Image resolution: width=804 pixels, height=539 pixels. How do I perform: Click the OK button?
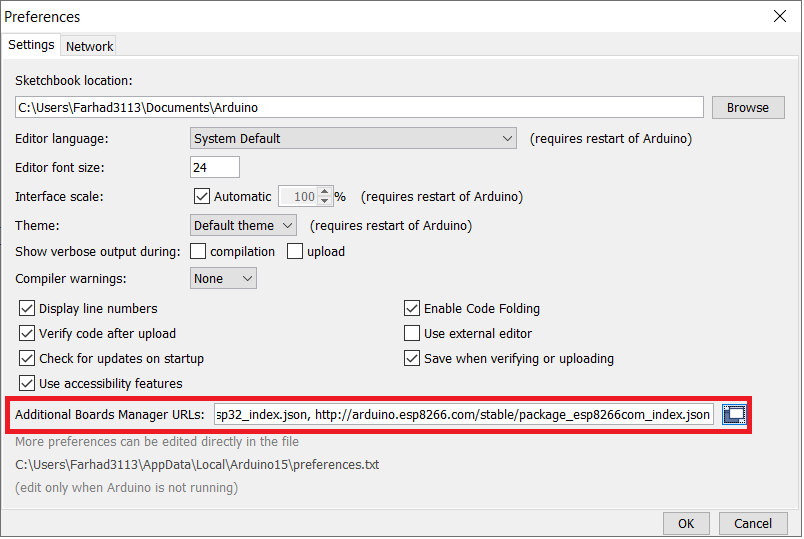tap(686, 523)
